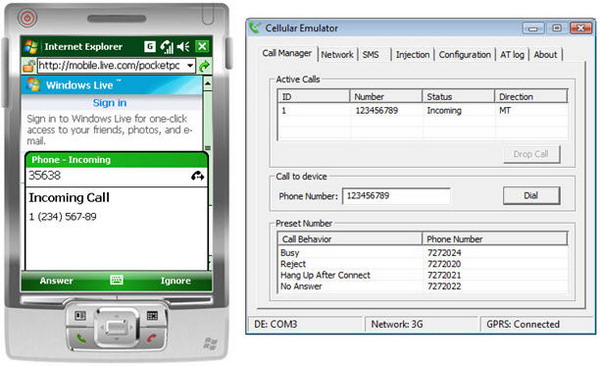Click the Status column header
600x366 pixels.
[458, 96]
